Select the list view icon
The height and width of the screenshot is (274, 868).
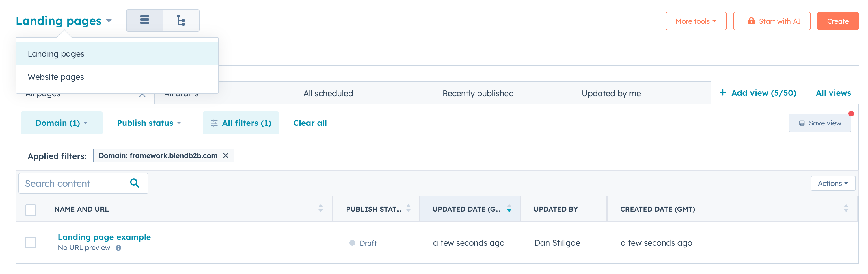pos(144,20)
